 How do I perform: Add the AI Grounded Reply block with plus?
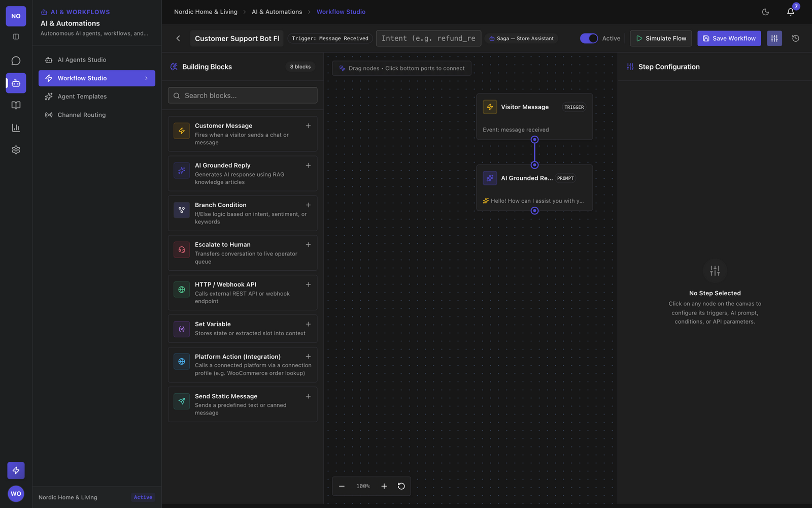pyautogui.click(x=308, y=165)
